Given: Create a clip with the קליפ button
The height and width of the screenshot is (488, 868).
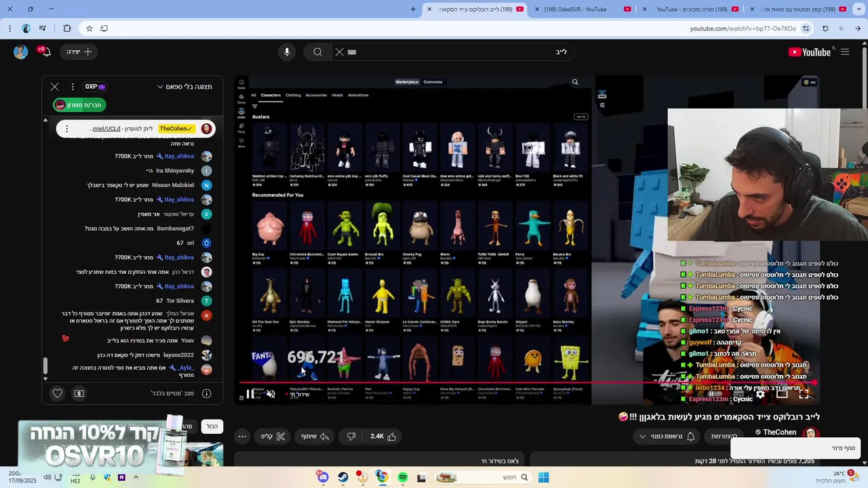Looking at the screenshot, I should click(274, 436).
